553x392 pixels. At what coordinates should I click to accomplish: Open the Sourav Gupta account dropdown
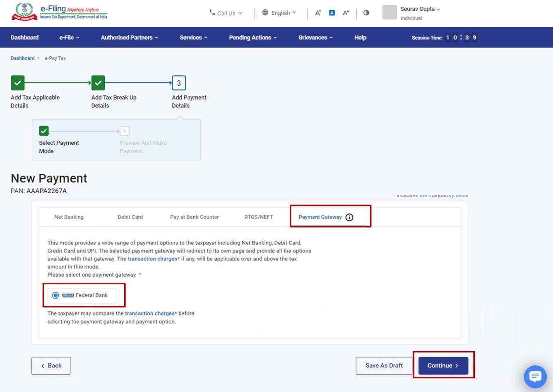pos(420,9)
